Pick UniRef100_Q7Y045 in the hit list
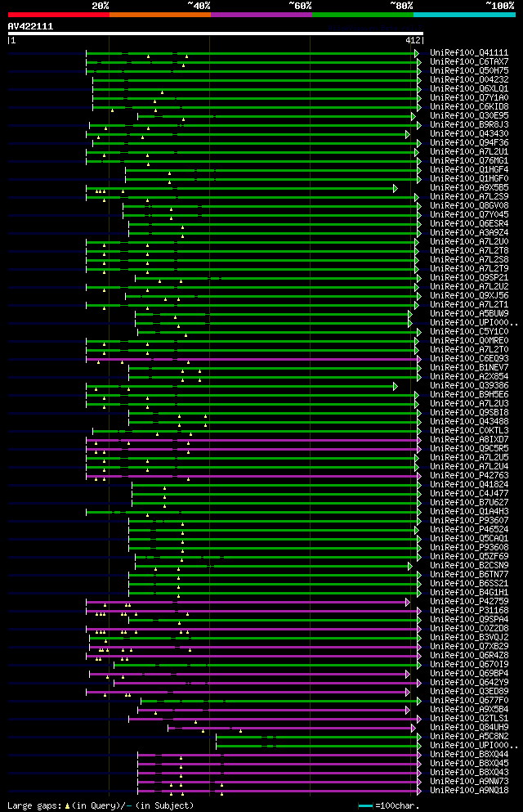523x812 pixels. click(469, 215)
